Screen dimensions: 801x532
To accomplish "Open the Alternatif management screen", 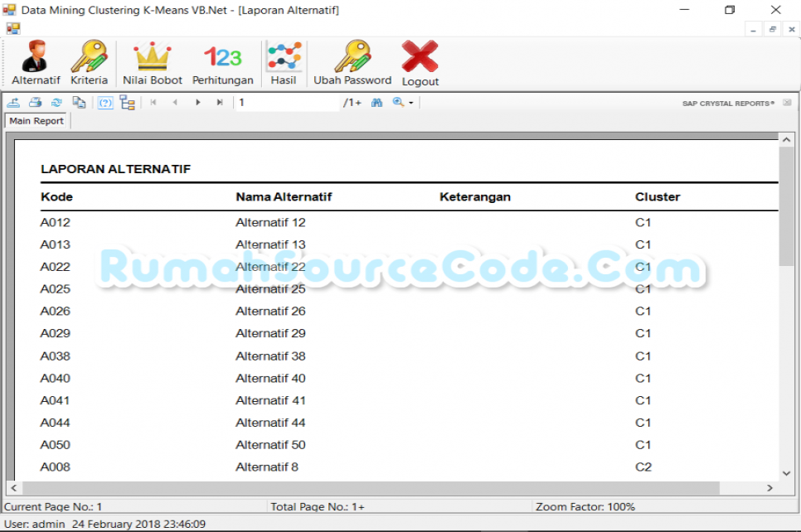I will click(x=35, y=62).
